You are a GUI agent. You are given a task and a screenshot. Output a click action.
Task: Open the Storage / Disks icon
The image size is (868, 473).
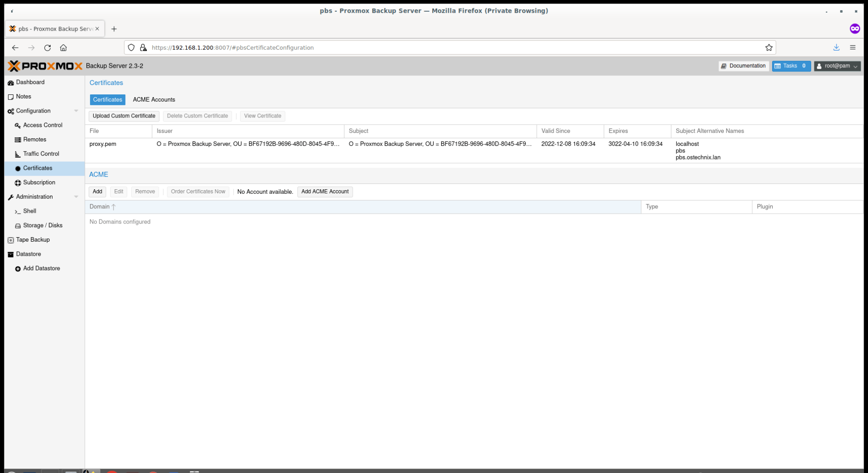(x=18, y=226)
